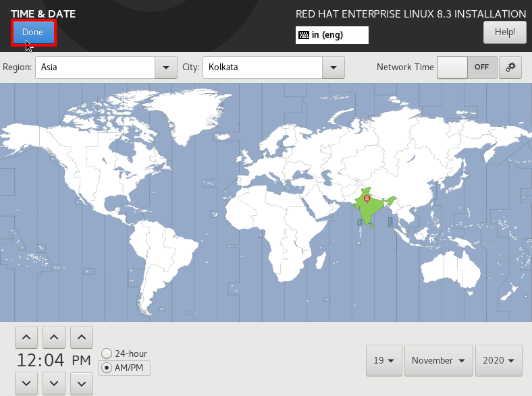Open NTP server configuration gear icon
The height and width of the screenshot is (396, 532).
510,67
